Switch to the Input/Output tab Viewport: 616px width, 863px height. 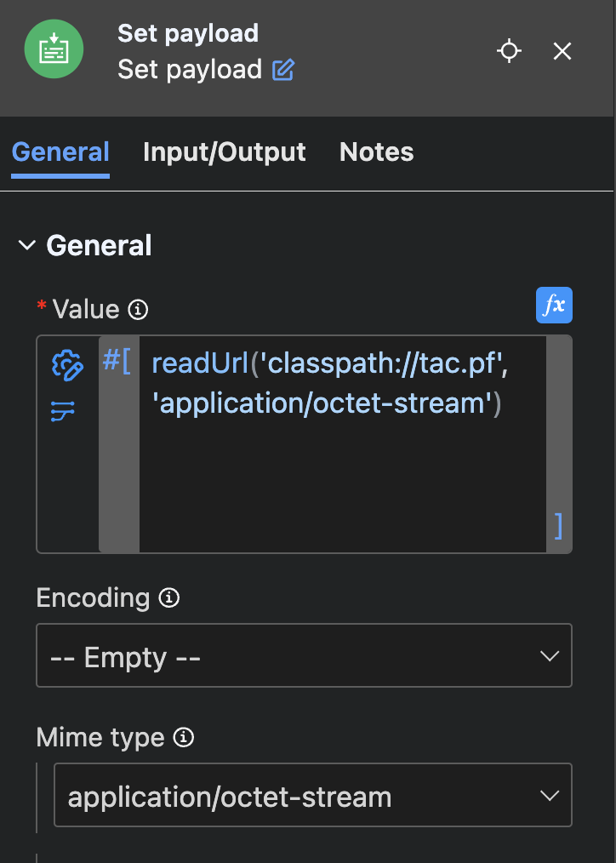click(224, 152)
